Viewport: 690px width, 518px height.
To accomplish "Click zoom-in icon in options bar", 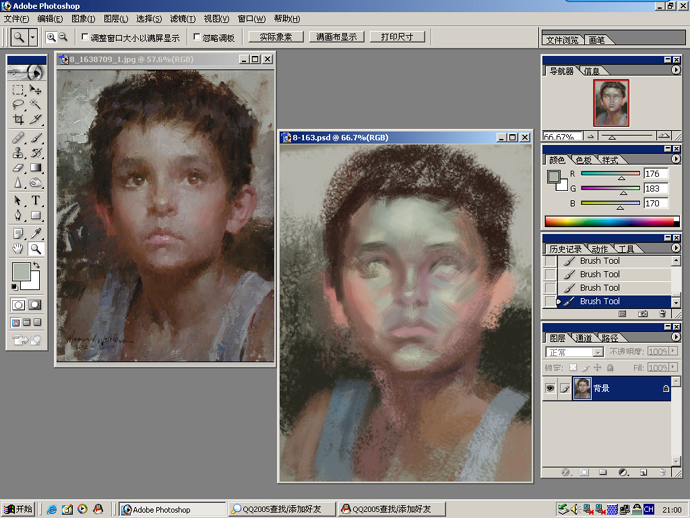I will point(51,37).
